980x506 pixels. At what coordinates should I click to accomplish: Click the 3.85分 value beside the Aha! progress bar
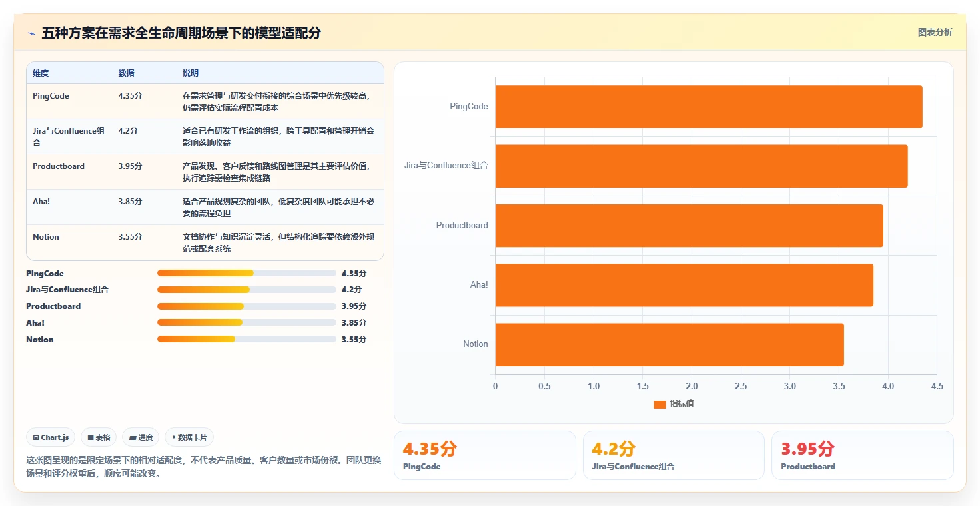[354, 323]
